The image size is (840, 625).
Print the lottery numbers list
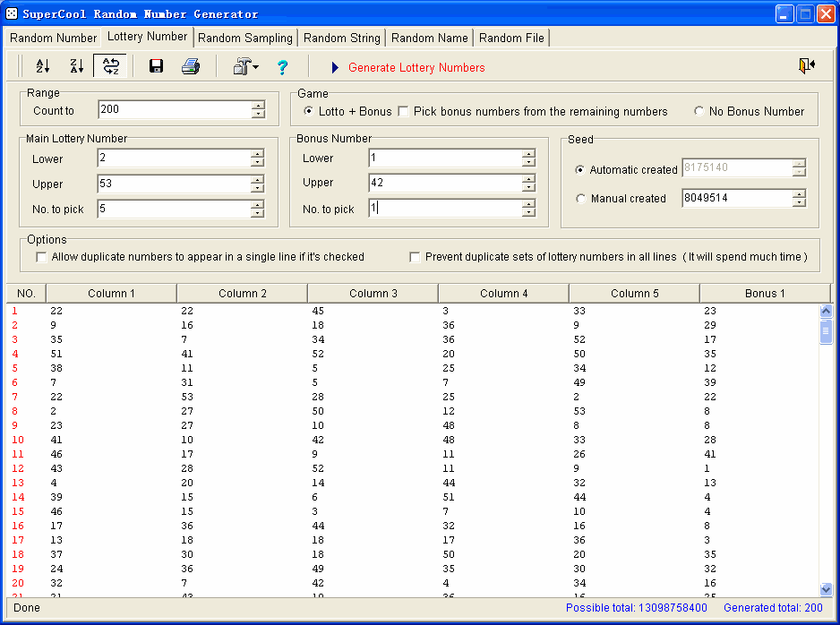pos(191,66)
